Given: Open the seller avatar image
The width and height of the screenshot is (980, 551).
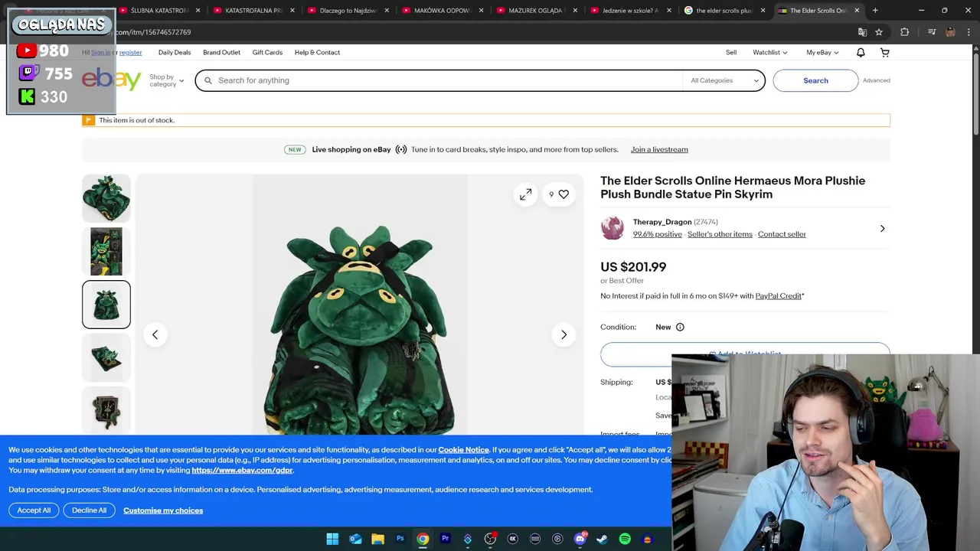Looking at the screenshot, I should coord(612,228).
